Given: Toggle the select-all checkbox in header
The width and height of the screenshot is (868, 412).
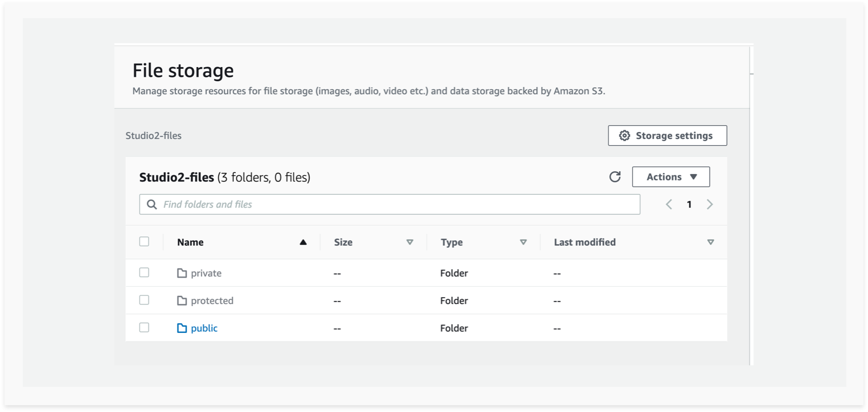Looking at the screenshot, I should point(144,241).
